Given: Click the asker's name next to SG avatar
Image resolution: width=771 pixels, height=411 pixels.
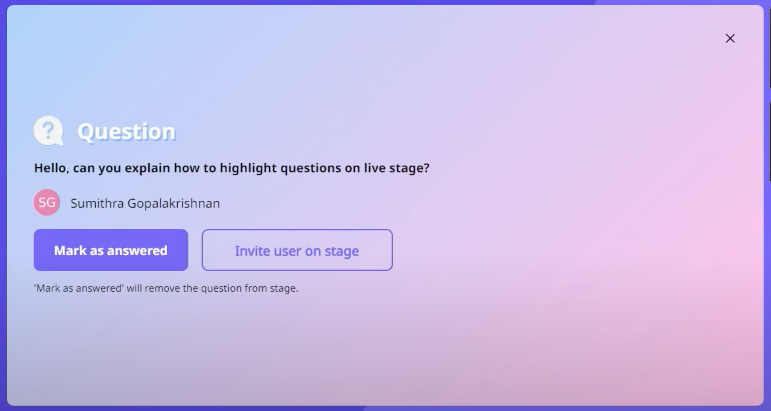Looking at the screenshot, I should (x=145, y=203).
